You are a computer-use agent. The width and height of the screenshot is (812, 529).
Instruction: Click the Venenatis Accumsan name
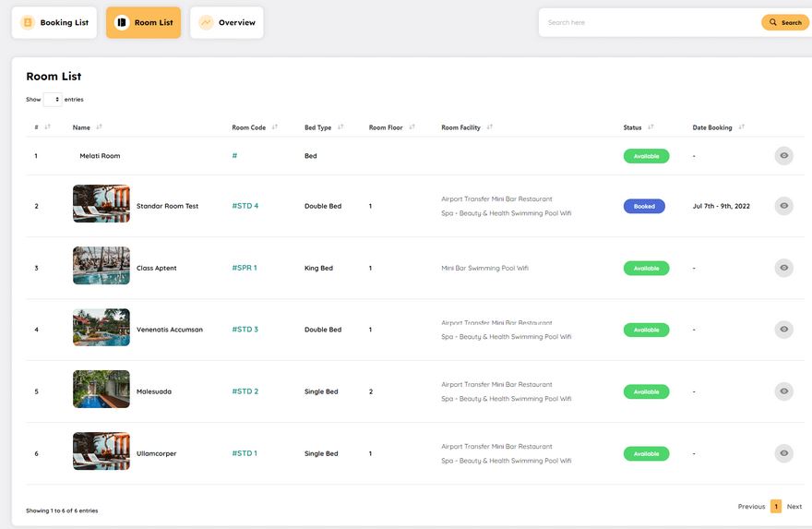pos(170,330)
